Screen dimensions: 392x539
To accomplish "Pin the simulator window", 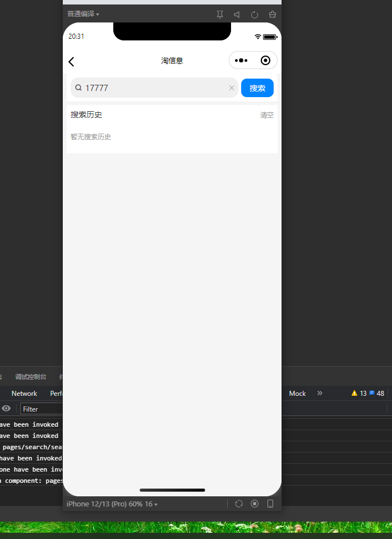I will coord(220,15).
